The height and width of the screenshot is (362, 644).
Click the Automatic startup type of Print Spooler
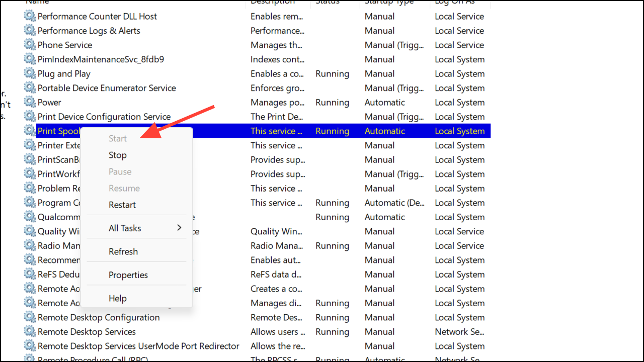385,131
